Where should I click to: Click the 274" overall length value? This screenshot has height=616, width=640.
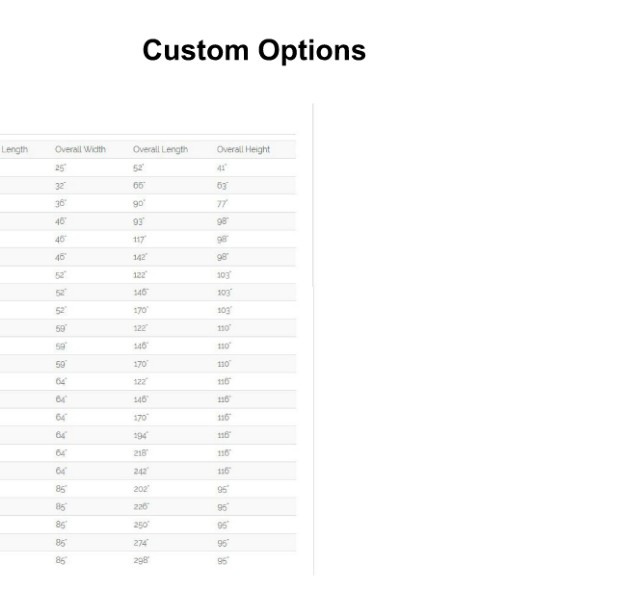[x=141, y=543]
